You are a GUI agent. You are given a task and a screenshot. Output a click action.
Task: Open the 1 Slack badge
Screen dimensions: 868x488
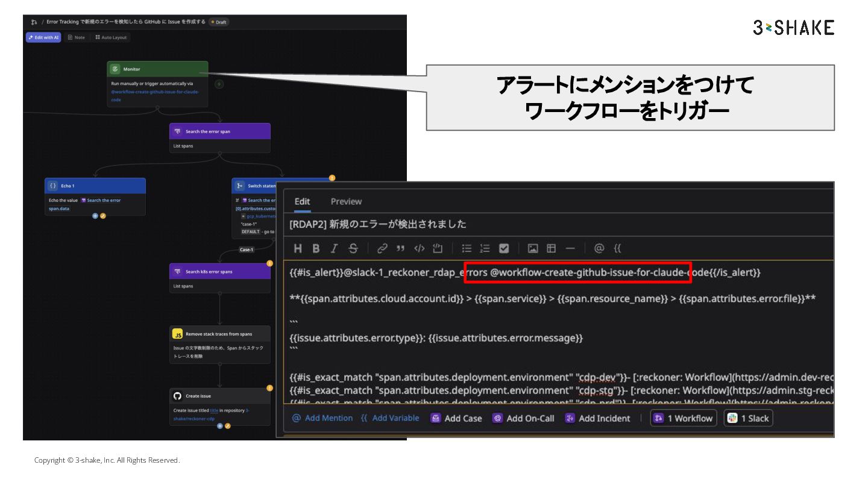click(748, 418)
